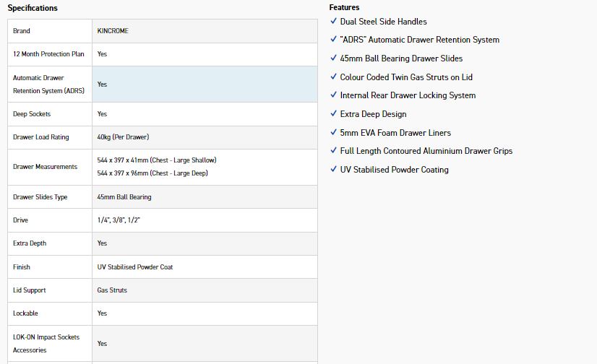Click the Drawer Slides Type label
597x364 pixels.
pyautogui.click(x=40, y=197)
